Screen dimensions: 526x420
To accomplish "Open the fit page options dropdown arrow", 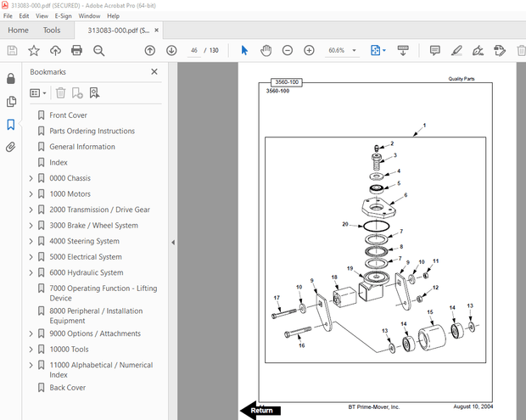I will point(384,51).
